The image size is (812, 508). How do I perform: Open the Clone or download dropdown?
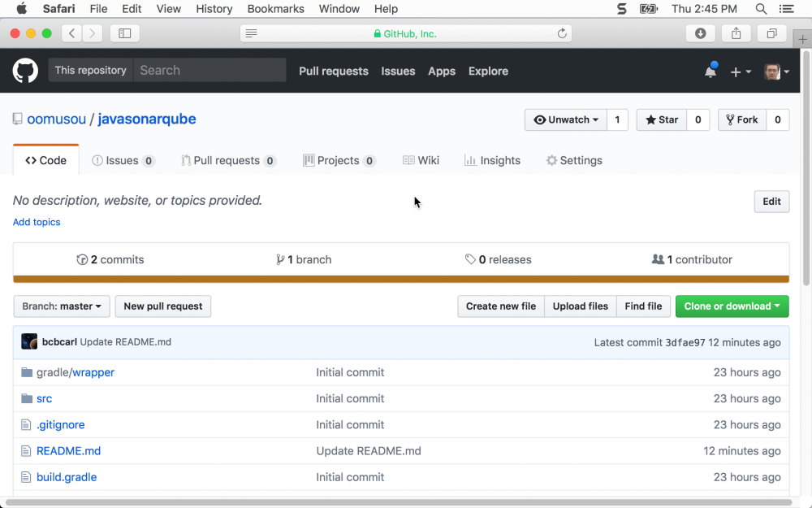click(x=732, y=306)
